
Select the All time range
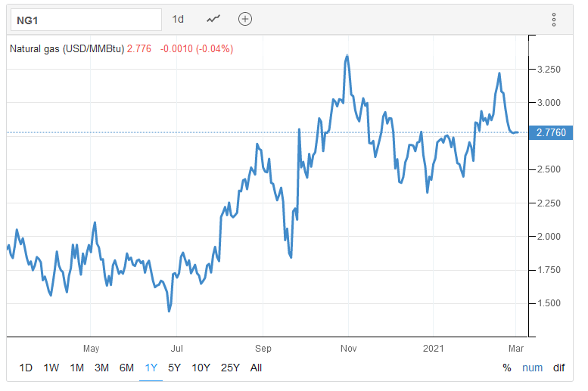coord(256,368)
